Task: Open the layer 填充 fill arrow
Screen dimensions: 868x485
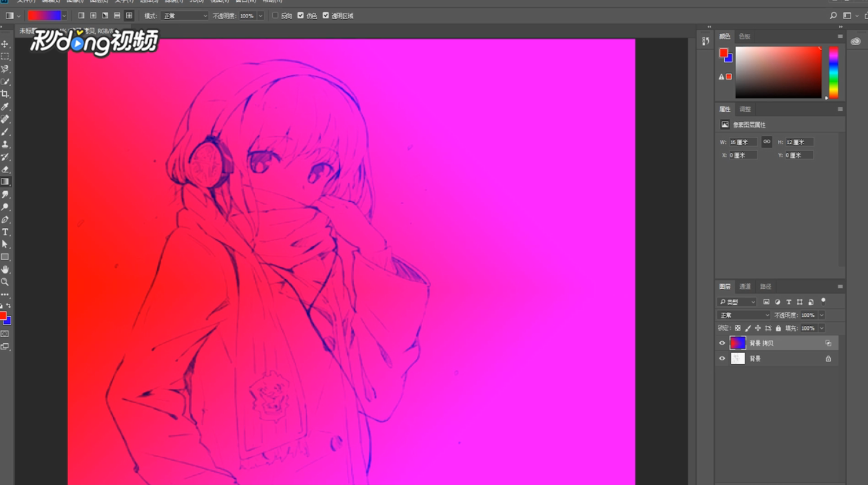Action: click(x=822, y=328)
